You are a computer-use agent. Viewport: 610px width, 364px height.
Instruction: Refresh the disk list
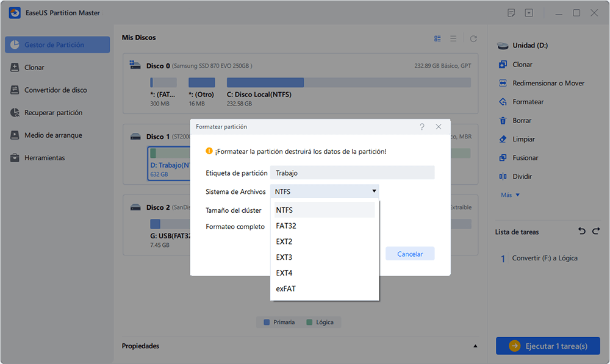pos(473,38)
